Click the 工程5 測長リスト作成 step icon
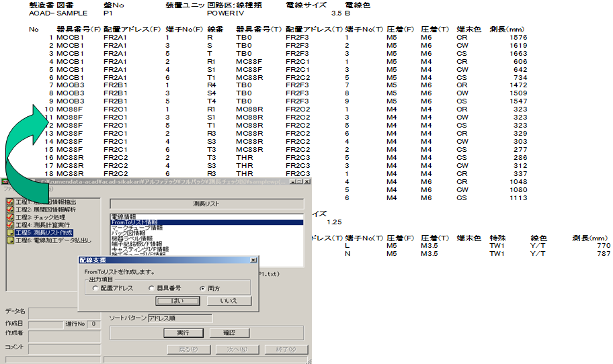This screenshot has width=613, height=364. click(9, 232)
